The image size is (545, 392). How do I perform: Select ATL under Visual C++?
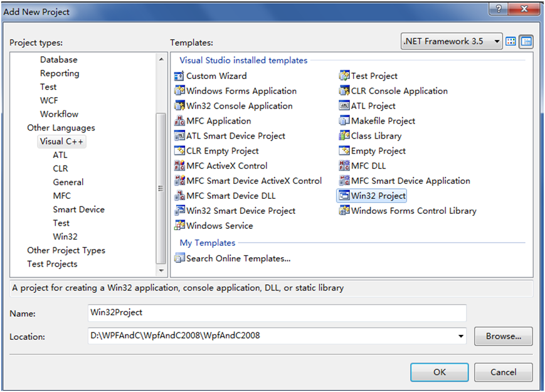tap(60, 155)
